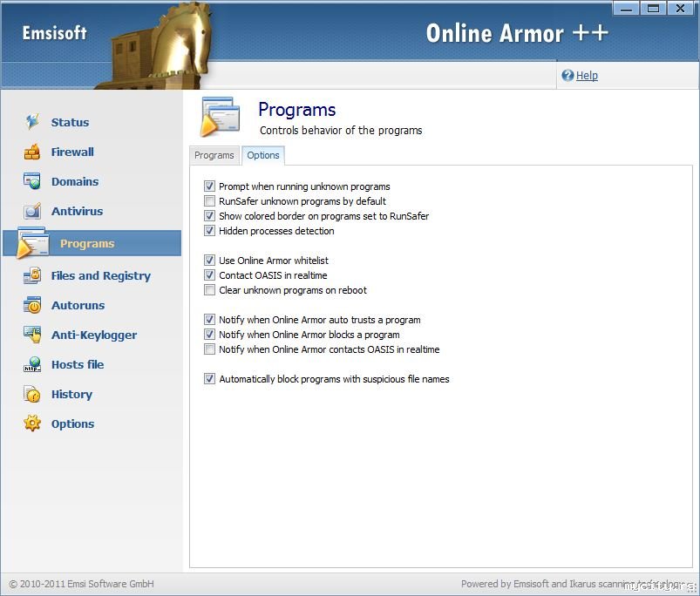Open the Antivirus section
This screenshot has width=700, height=596.
coord(78,212)
